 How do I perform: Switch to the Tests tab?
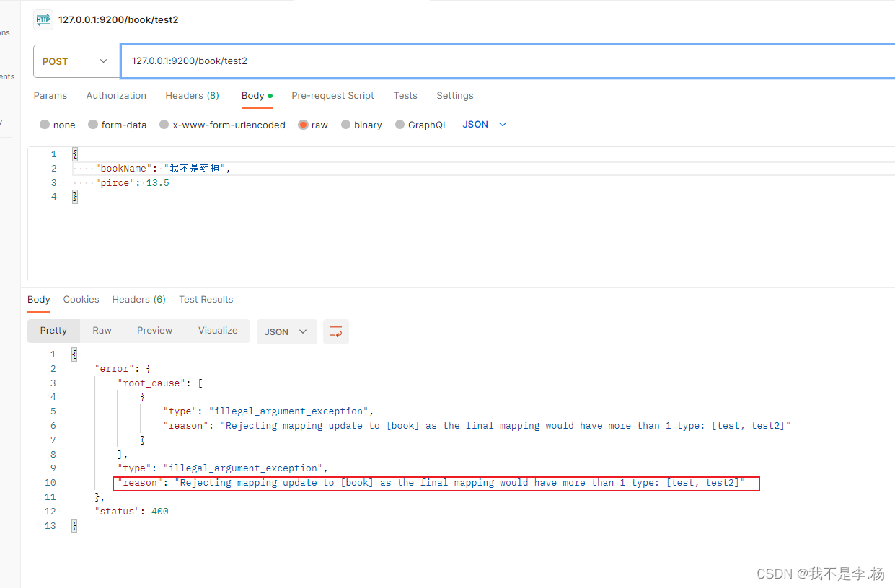tap(405, 96)
